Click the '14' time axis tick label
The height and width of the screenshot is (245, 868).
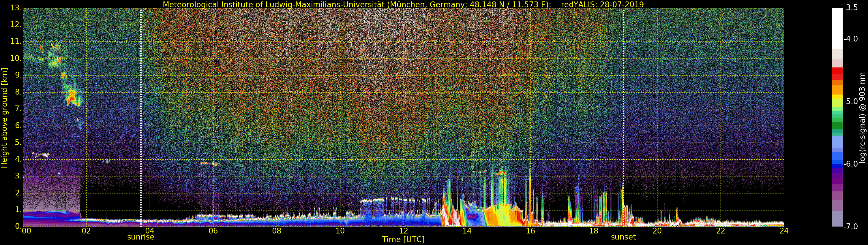pos(467,231)
